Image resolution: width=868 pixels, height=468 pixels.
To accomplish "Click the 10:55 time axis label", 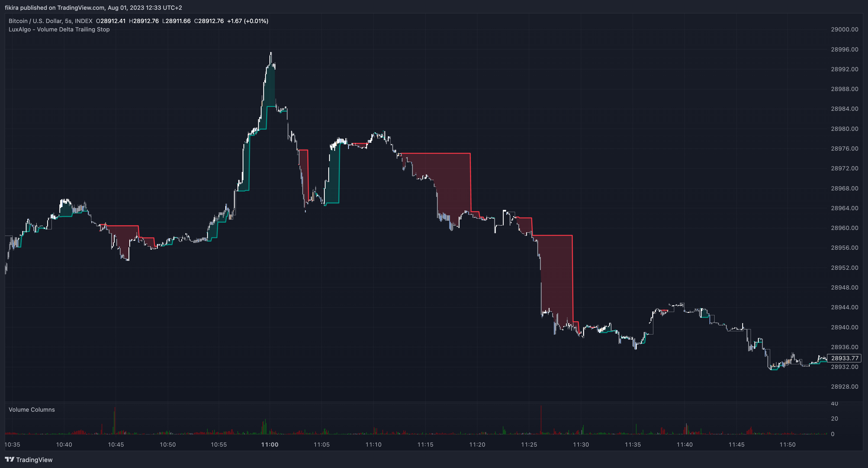I will (x=219, y=444).
